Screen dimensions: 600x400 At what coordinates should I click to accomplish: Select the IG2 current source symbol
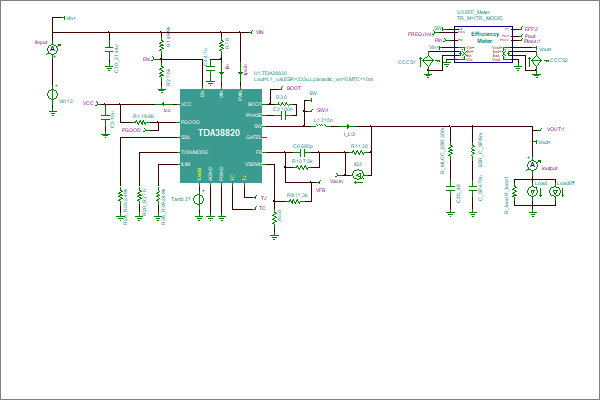pyautogui.click(x=358, y=175)
